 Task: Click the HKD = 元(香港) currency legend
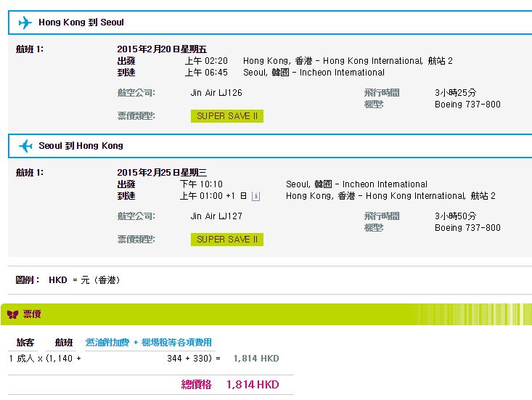[x=84, y=280]
